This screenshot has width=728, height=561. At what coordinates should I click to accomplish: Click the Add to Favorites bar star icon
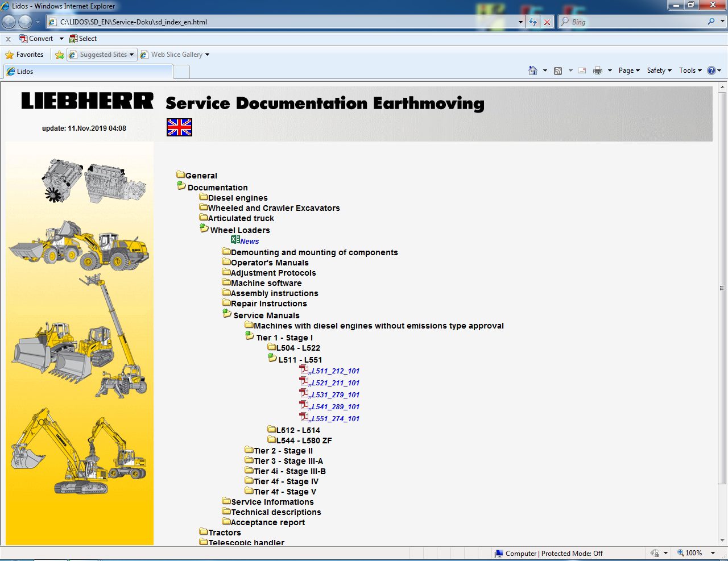click(60, 55)
